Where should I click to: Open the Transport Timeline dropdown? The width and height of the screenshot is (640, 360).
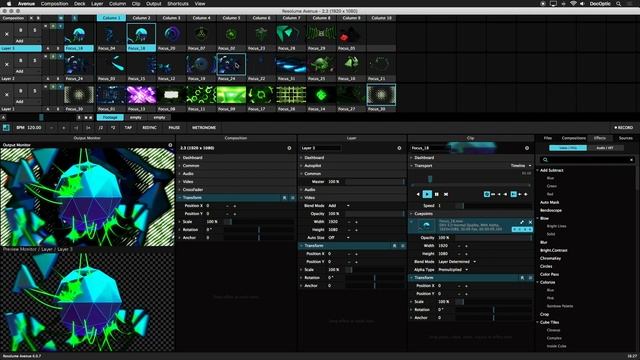tap(521, 166)
